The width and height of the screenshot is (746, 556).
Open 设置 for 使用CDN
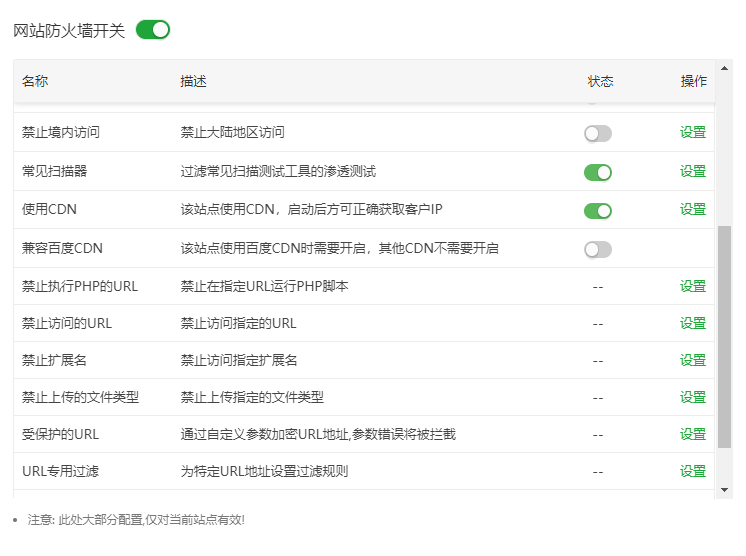pos(693,209)
